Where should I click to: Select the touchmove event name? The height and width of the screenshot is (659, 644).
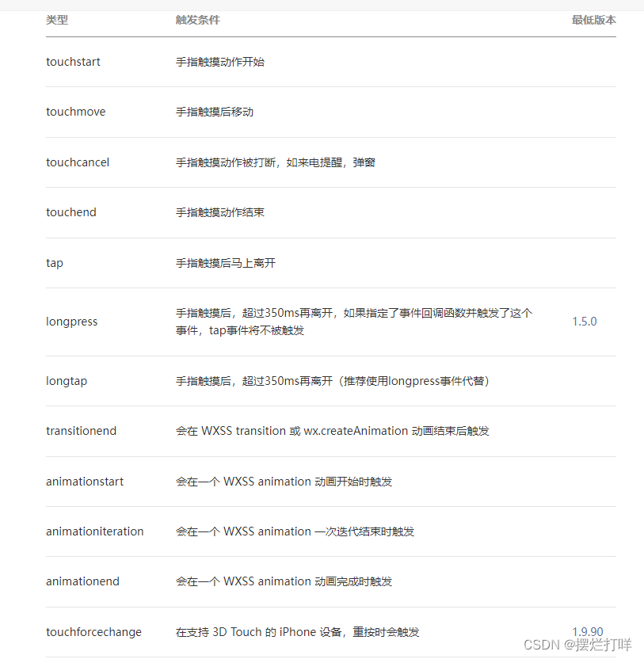(76, 112)
